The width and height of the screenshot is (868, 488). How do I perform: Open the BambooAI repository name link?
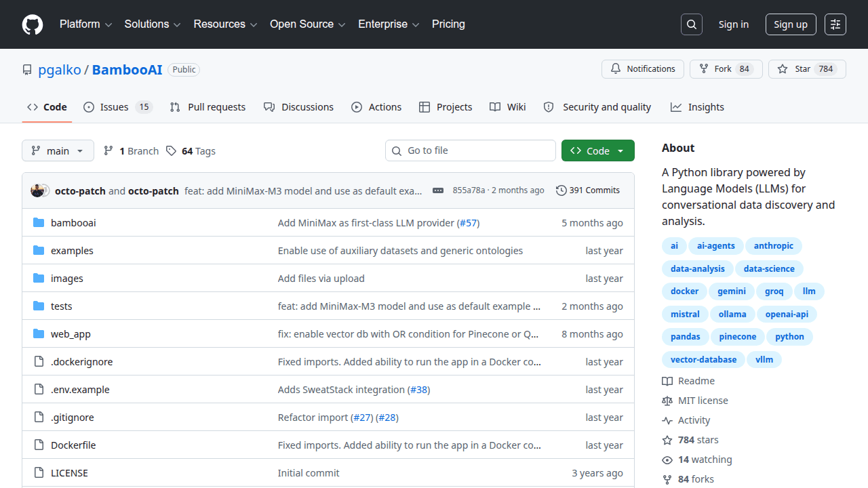point(127,70)
